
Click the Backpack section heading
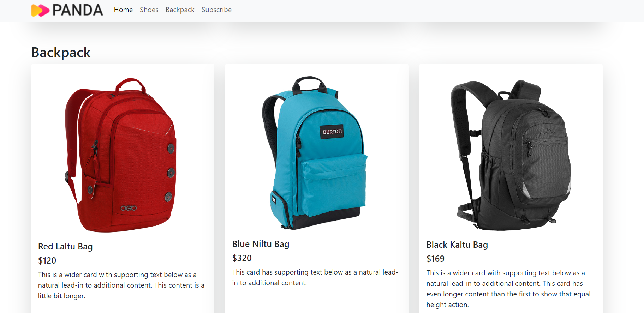point(61,53)
